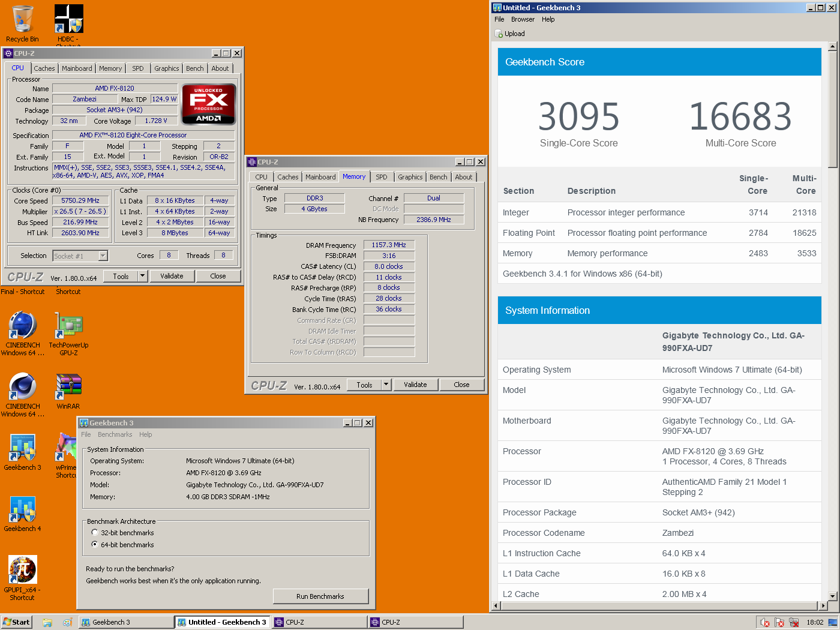Open Windows Explorer from the quick launch

click(x=47, y=622)
